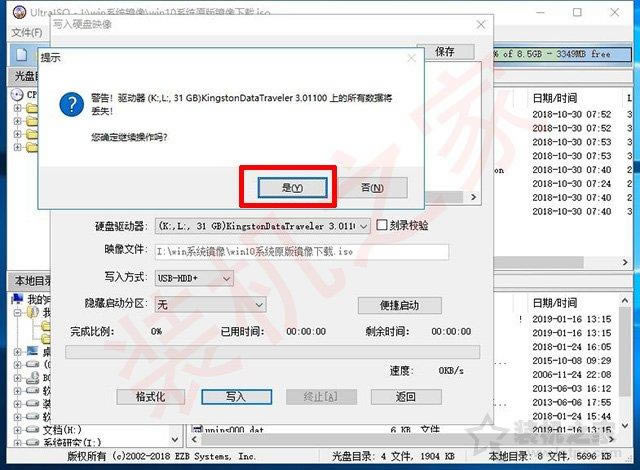Click the UltraISO application title icon

pyautogui.click(x=19, y=12)
